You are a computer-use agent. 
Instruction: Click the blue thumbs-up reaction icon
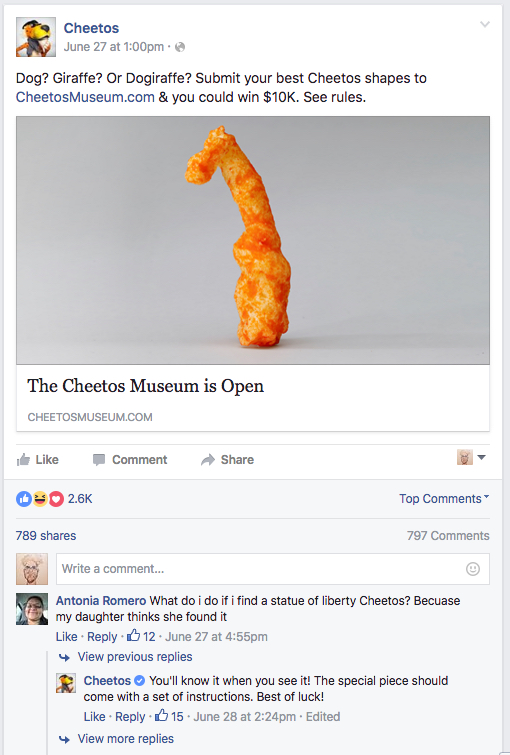coord(24,499)
